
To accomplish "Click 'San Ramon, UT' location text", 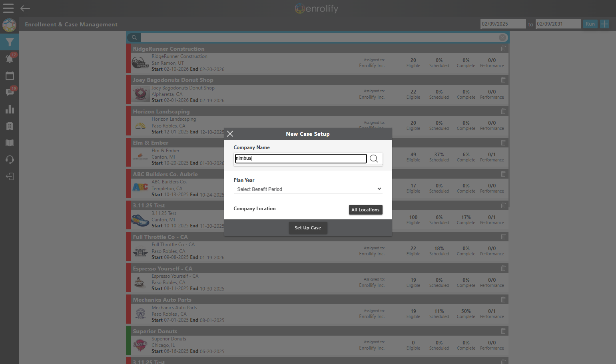I will tap(167, 63).
